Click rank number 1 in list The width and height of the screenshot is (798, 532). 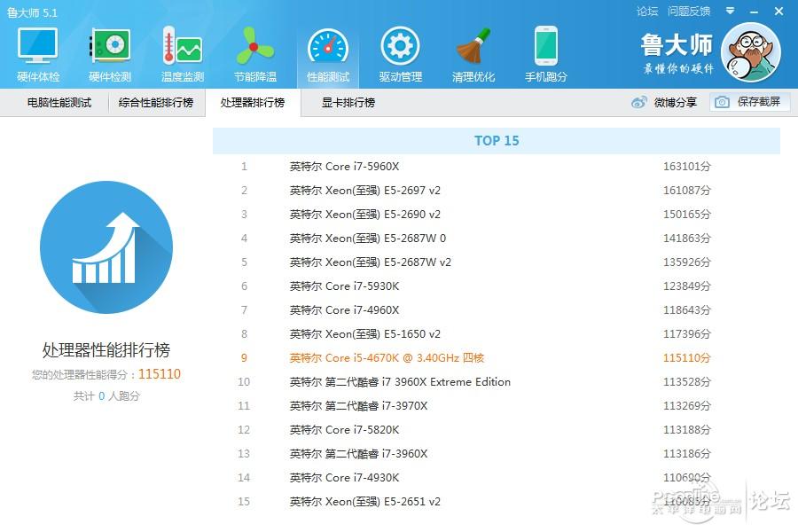[x=245, y=167]
